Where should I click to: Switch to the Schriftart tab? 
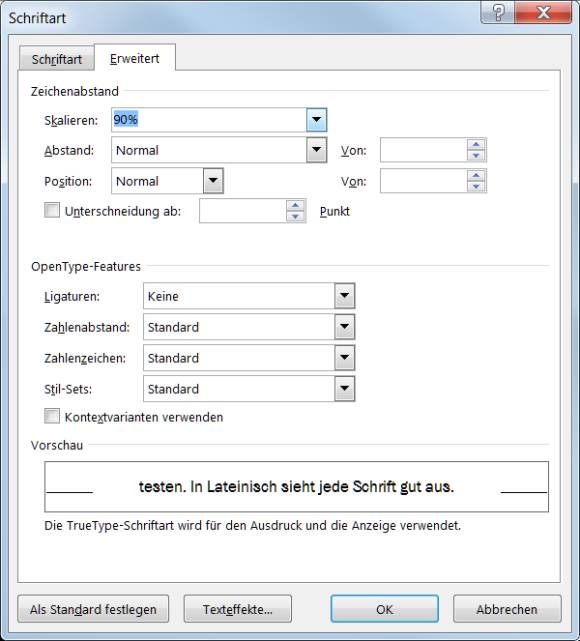point(57,59)
